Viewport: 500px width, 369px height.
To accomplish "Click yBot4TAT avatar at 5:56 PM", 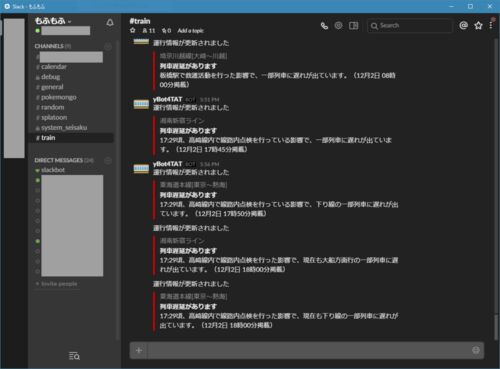I will (141, 169).
